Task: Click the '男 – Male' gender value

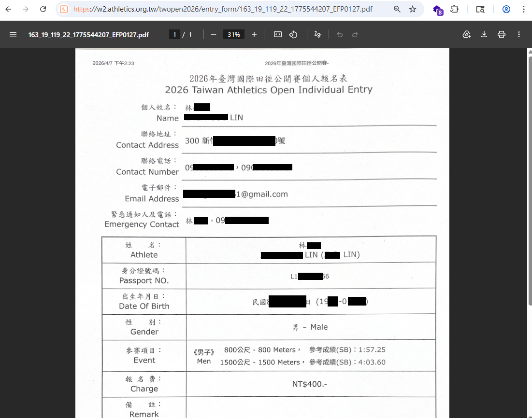Action: (x=310, y=327)
